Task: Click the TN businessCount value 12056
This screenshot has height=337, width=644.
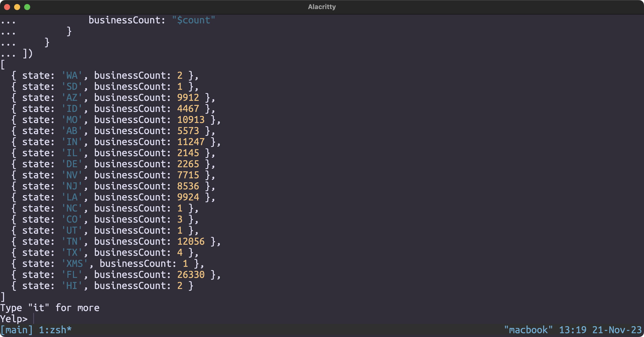Action: tap(191, 241)
